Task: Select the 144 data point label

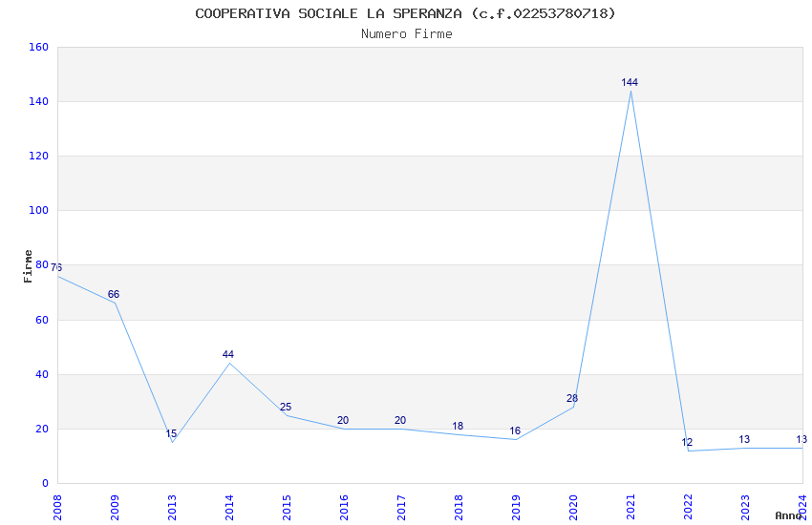Action: coord(630,82)
